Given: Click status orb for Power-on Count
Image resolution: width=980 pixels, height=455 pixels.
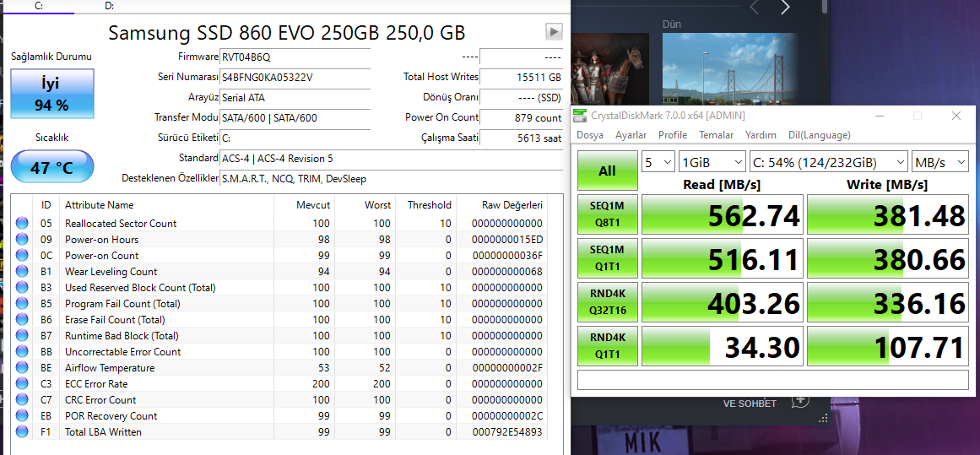Looking at the screenshot, I should [x=23, y=256].
